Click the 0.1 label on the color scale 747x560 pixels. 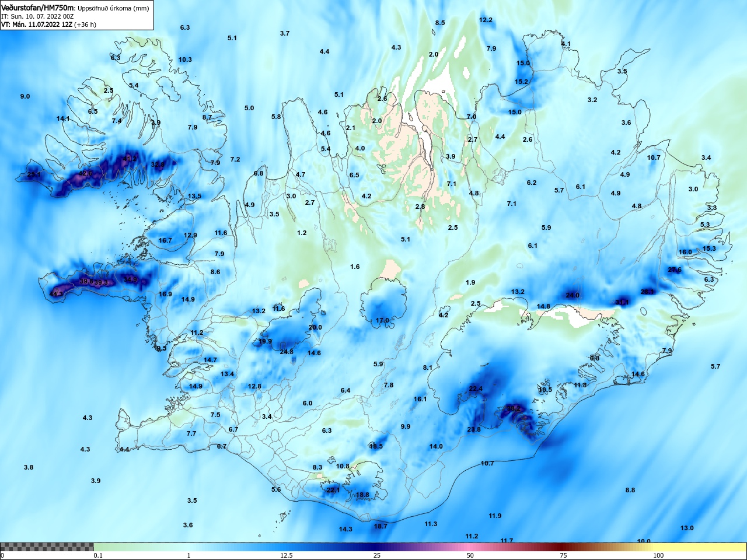point(98,555)
